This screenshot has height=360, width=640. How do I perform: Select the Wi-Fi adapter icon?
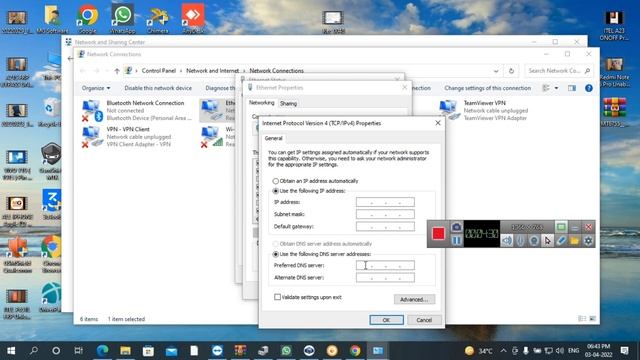pos(211,136)
